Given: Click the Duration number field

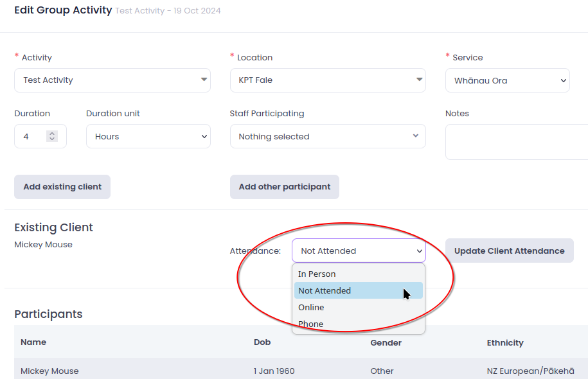Looking at the screenshot, I should 33,136.
